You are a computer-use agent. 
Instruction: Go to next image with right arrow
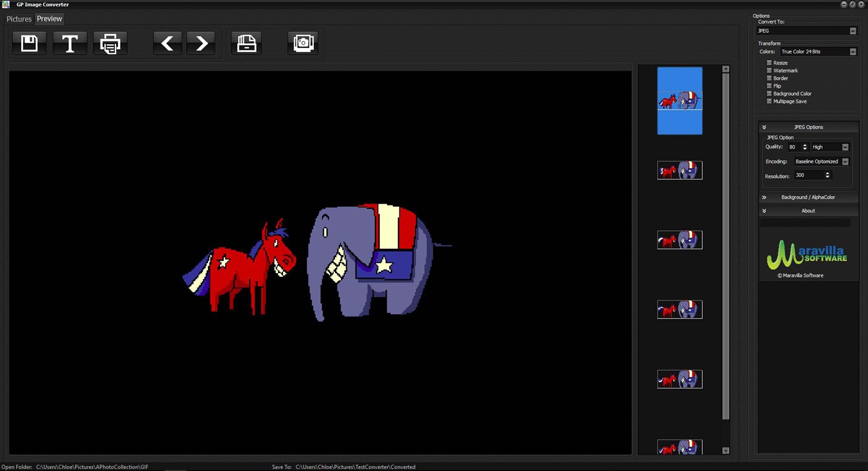coord(201,43)
